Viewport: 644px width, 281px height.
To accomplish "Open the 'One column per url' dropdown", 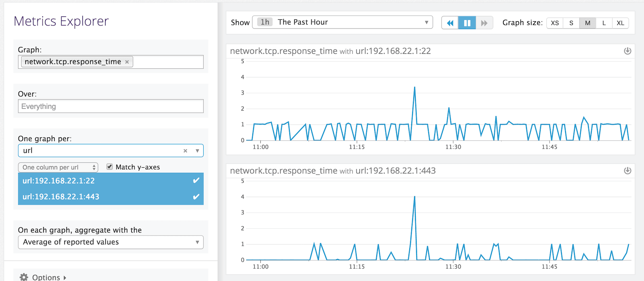I will 58,167.
